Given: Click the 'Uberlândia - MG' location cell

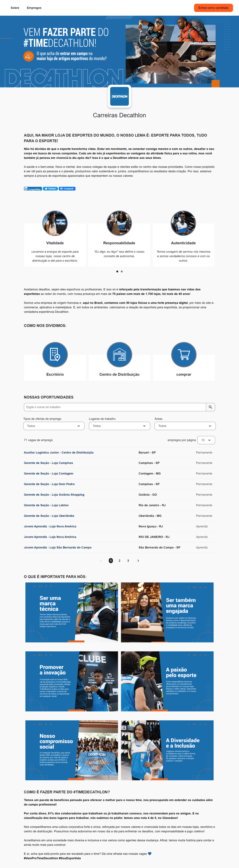Looking at the screenshot, I should pos(150,516).
